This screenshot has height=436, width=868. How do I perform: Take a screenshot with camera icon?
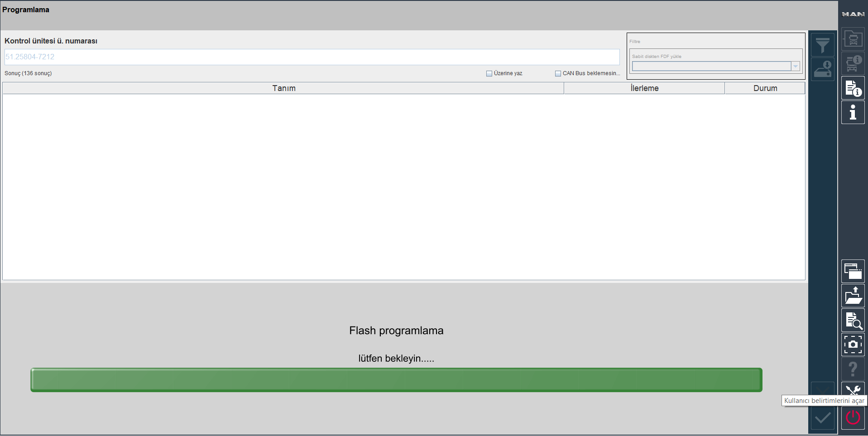pos(853,345)
